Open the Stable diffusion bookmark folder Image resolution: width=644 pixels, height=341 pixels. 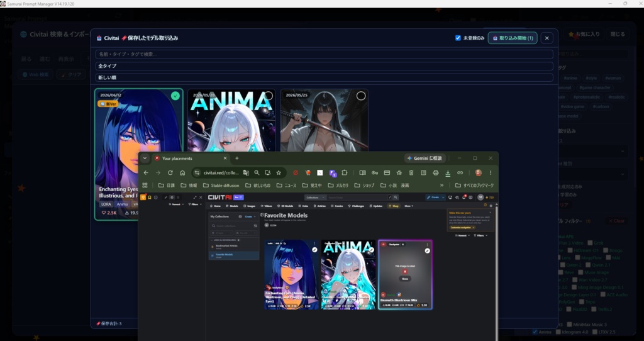point(221,186)
